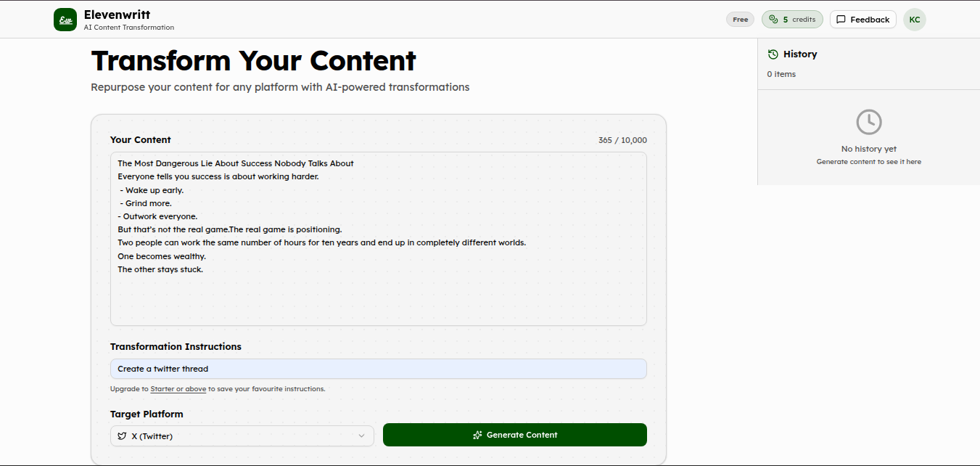Click the Twitter bird icon in platform selector
Image resolution: width=980 pixels, height=466 pixels.
[122, 436]
